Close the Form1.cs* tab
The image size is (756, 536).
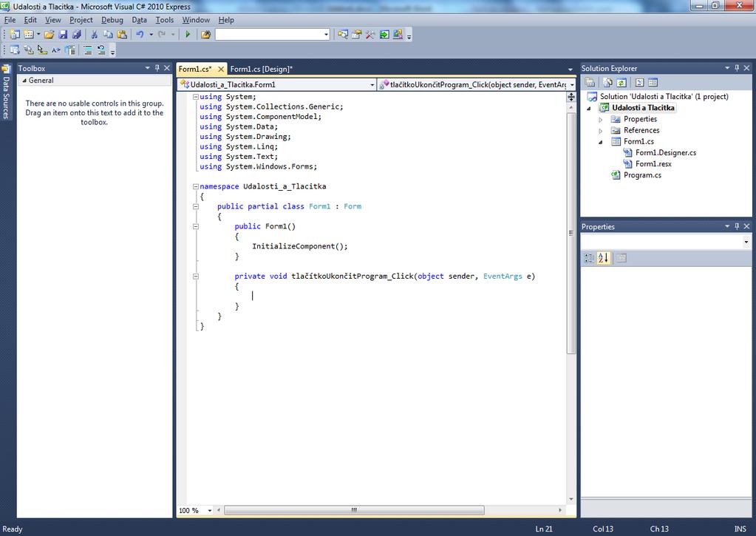(x=221, y=69)
